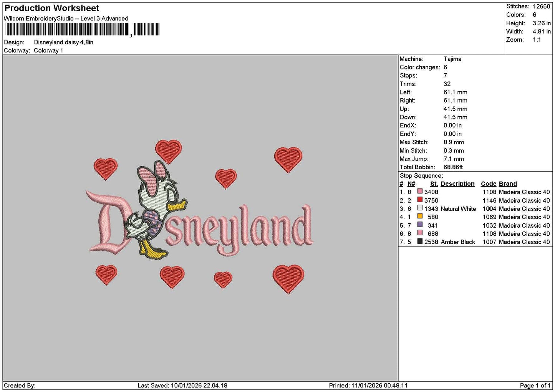Click the 'Description' column header
Viewport: 555px width, 392px height.
[x=457, y=184]
